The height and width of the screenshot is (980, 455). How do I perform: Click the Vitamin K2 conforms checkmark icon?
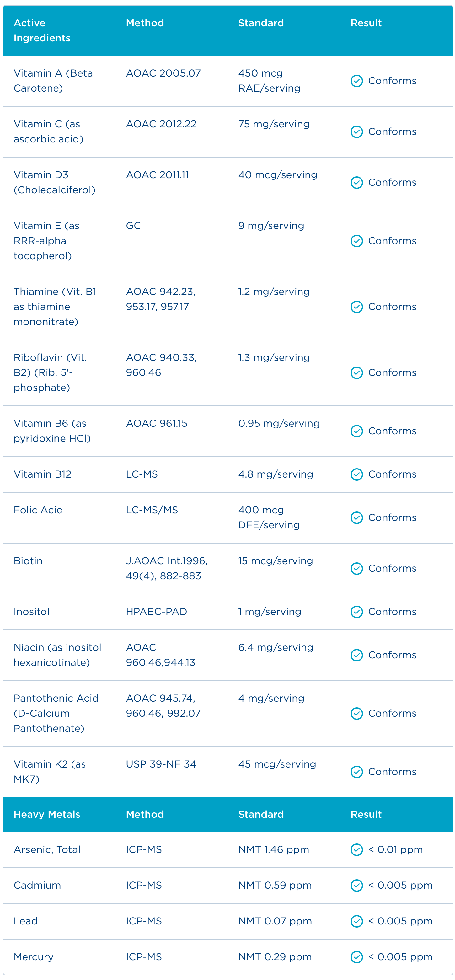[356, 772]
